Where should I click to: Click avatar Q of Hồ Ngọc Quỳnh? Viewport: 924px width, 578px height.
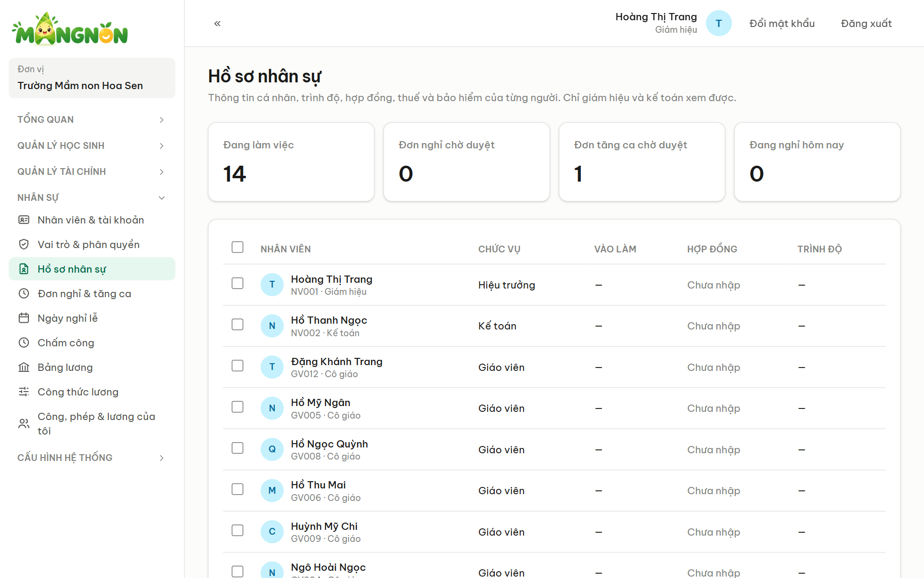pos(272,449)
